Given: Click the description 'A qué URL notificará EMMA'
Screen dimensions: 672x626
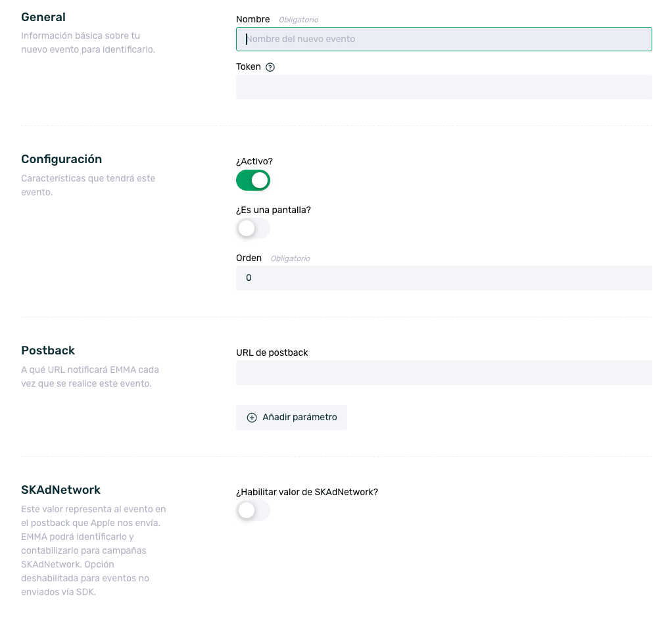Looking at the screenshot, I should tap(89, 377).
